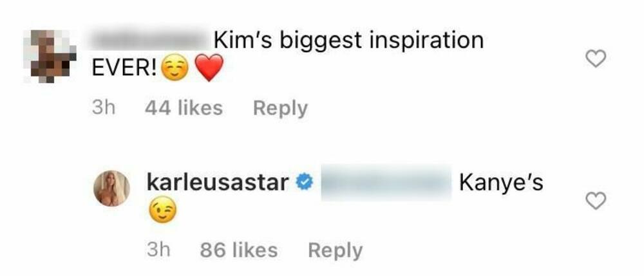Click the "EVER!" text in first comment

click(124, 68)
